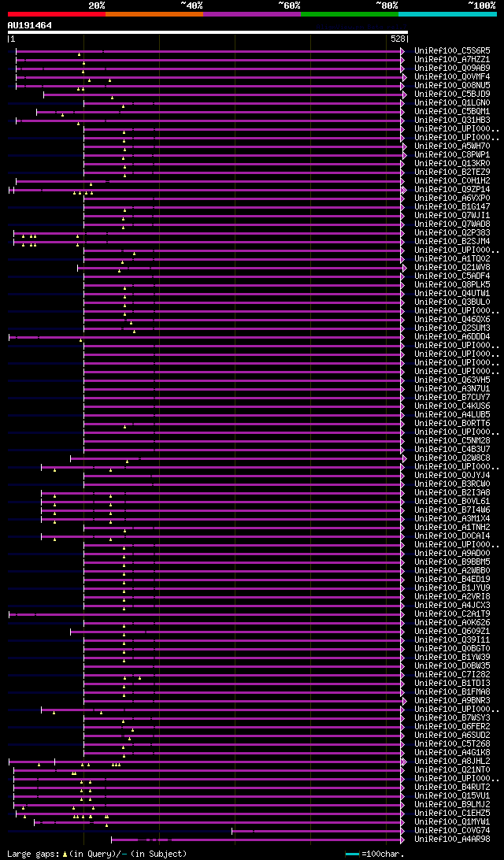Select the UniRef100_Q8PLK5 label
Screen dimensions: 504x860
pyautogui.click(x=453, y=284)
